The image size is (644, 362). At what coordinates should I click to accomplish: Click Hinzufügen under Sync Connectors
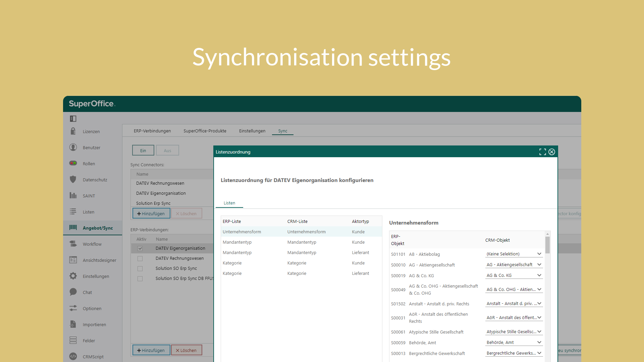coord(151,214)
